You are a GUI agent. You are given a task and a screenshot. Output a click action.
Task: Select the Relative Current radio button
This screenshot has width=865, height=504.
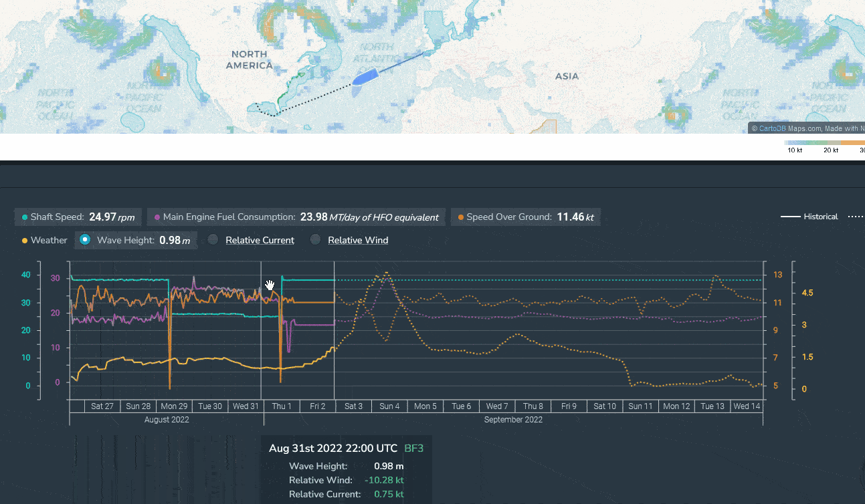click(x=213, y=240)
